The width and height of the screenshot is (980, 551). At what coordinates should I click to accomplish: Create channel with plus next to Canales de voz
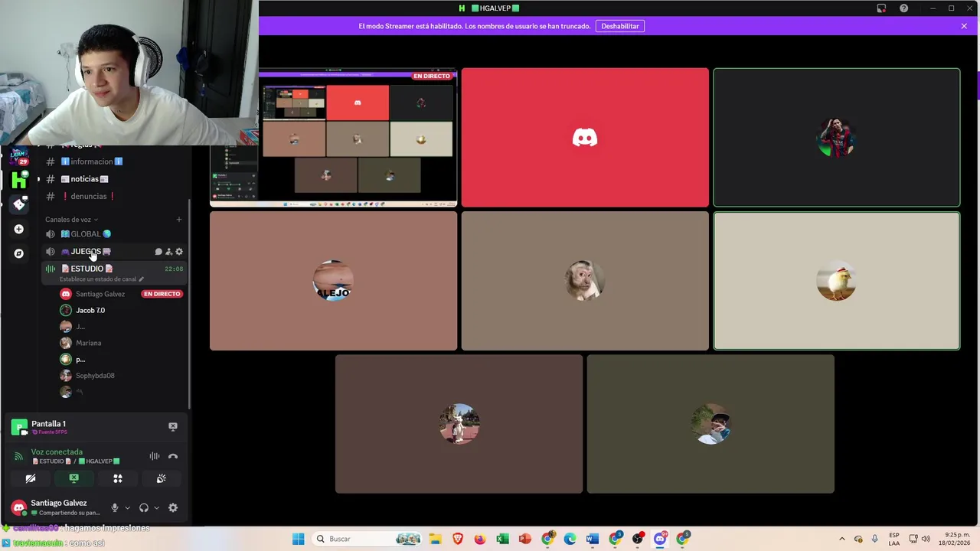point(179,220)
